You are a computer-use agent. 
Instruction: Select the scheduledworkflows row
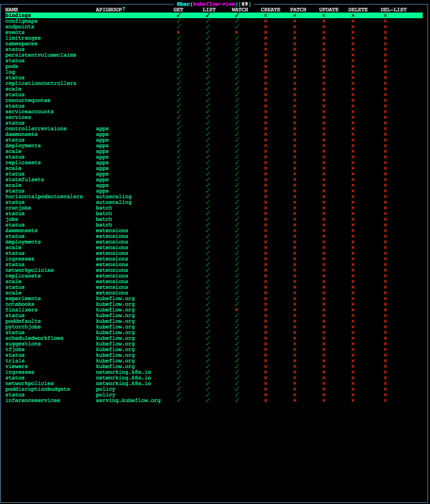pyautogui.click(x=214, y=338)
